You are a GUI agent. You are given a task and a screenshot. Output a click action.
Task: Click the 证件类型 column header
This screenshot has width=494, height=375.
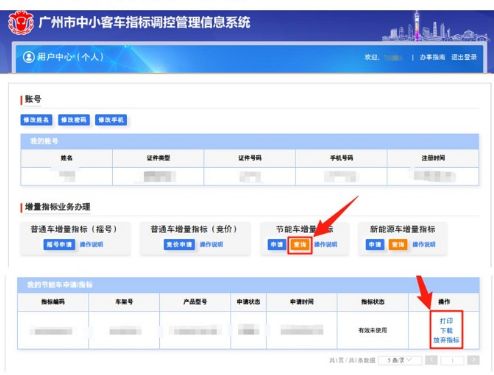tap(158, 158)
